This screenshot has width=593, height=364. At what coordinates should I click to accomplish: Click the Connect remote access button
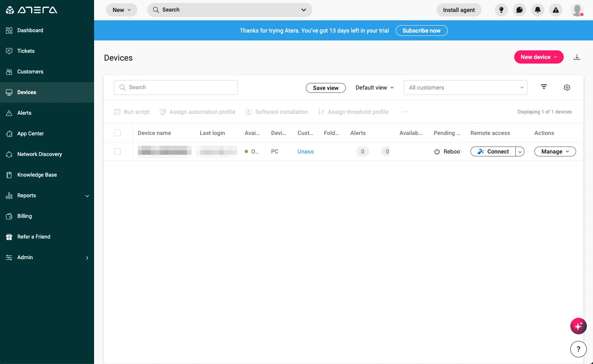(493, 151)
